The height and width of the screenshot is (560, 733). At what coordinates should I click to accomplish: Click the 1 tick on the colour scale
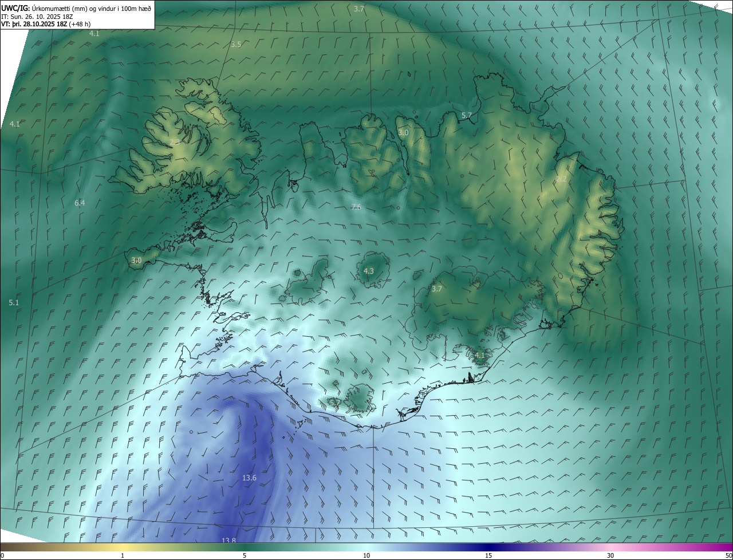point(123,555)
